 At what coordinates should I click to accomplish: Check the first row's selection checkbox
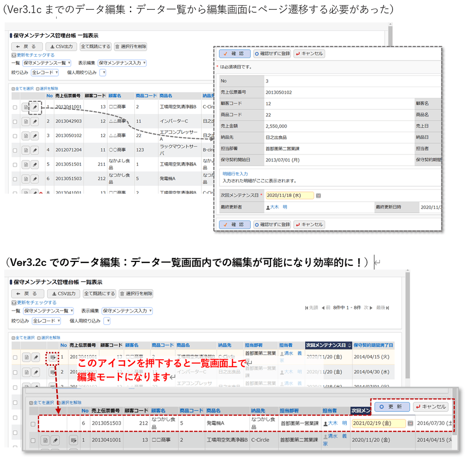[x=14, y=106]
